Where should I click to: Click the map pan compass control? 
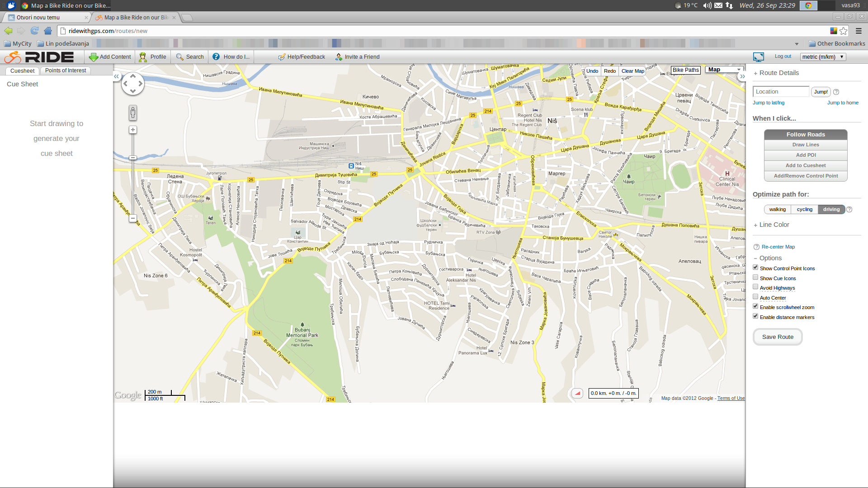point(132,84)
